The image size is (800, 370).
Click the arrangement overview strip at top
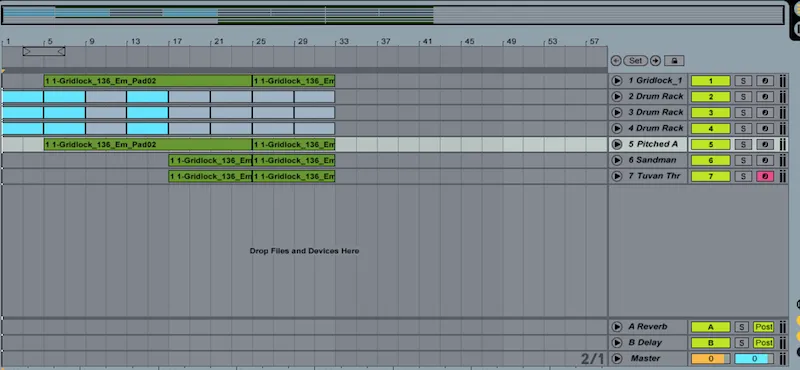393,15
